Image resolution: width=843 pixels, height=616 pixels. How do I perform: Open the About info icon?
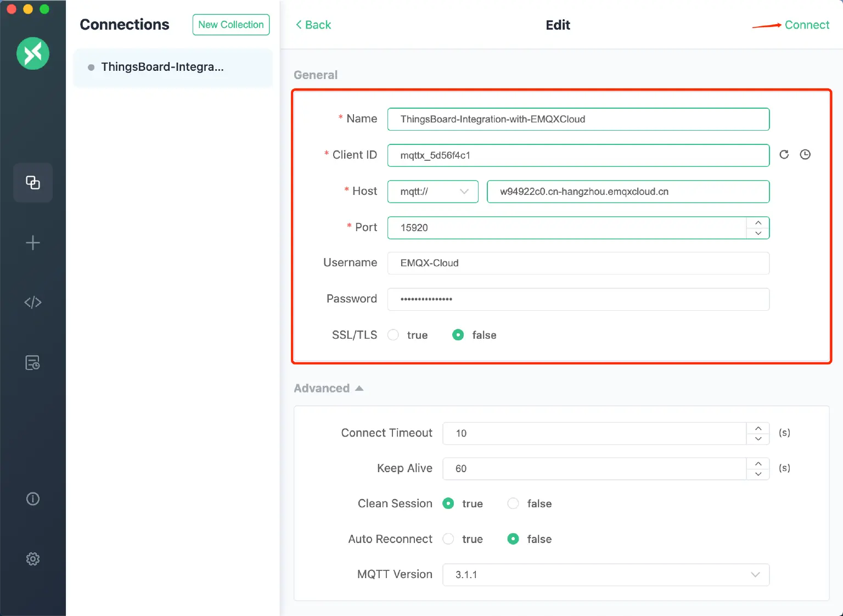(x=33, y=499)
